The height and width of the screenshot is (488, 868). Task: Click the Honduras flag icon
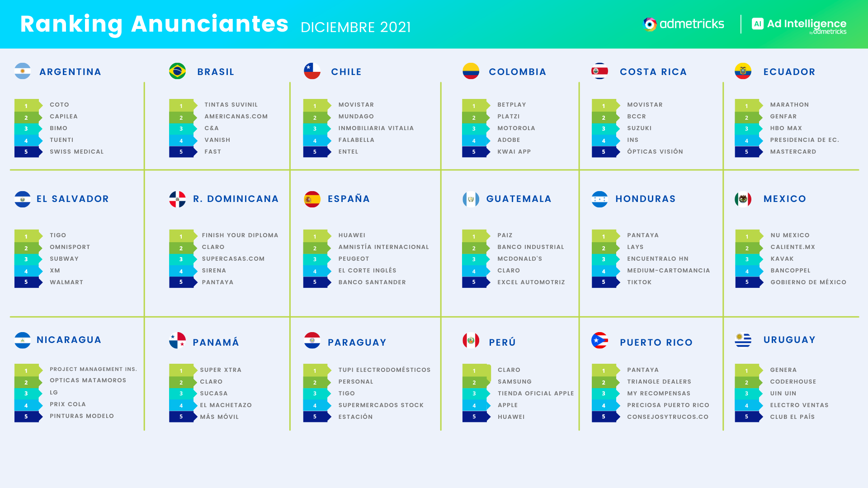[x=599, y=199]
